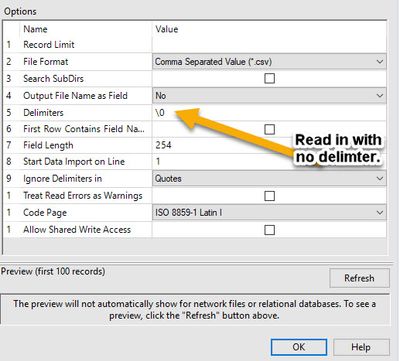The width and height of the screenshot is (400, 361).
Task: Select the Start Data Import on Line label
Action: click(x=74, y=162)
